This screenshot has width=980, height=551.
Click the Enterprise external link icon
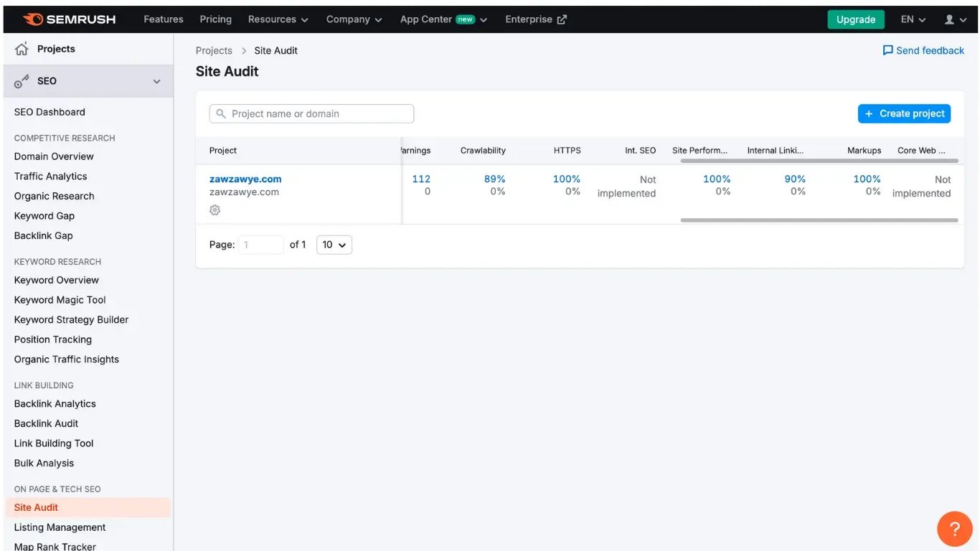point(562,19)
